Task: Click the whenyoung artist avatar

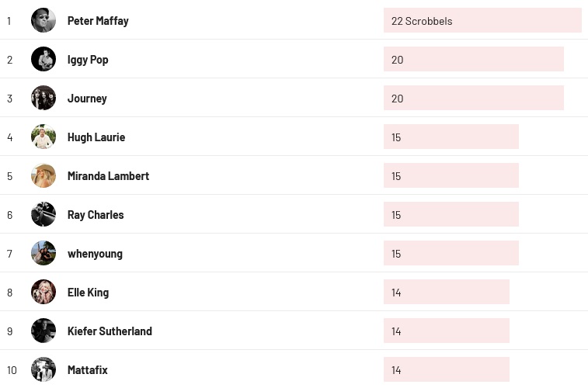Action: pos(43,253)
